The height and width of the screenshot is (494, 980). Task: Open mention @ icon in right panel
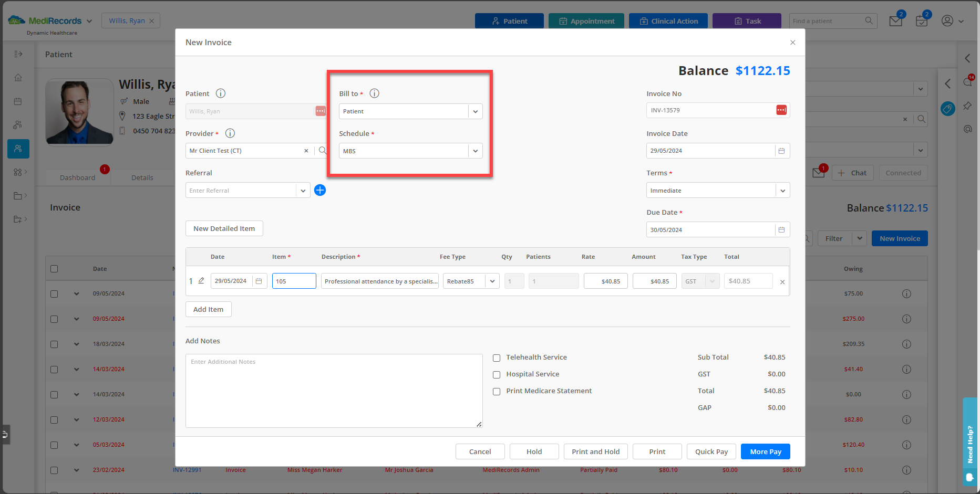coord(967,129)
